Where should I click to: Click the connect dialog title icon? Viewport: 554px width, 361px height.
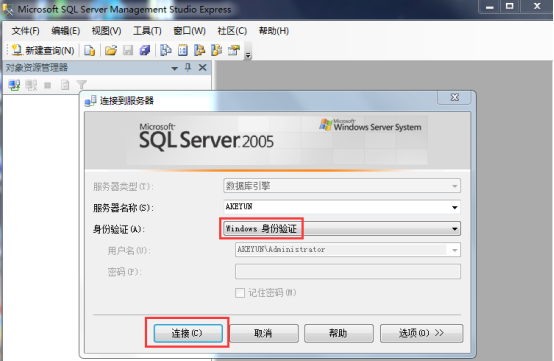point(90,101)
